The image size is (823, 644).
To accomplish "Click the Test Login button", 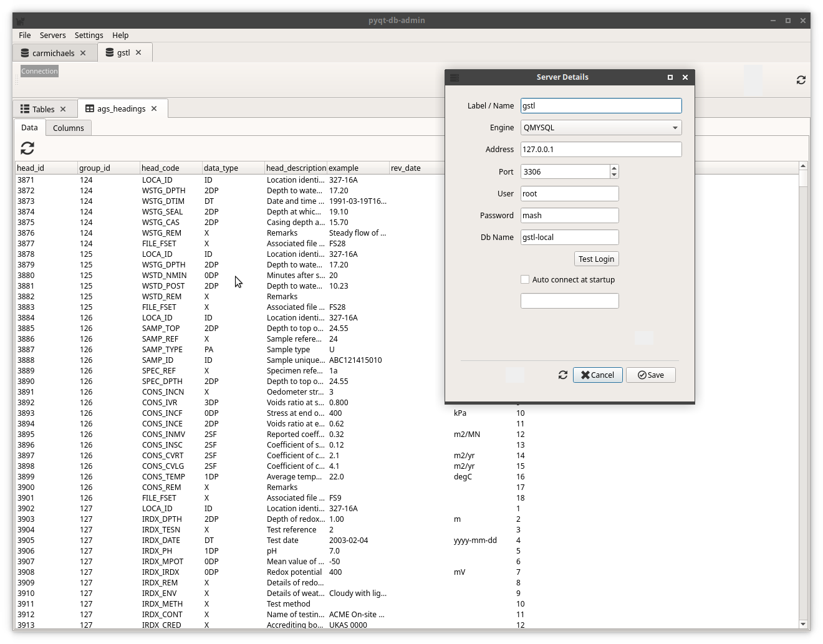I will (x=597, y=259).
